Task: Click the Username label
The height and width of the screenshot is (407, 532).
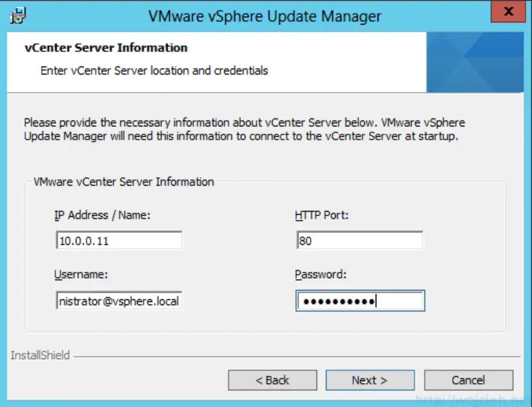Action: click(82, 274)
